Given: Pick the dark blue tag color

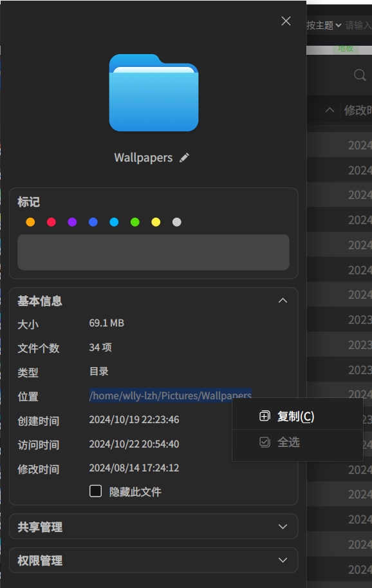Looking at the screenshot, I should (93, 222).
